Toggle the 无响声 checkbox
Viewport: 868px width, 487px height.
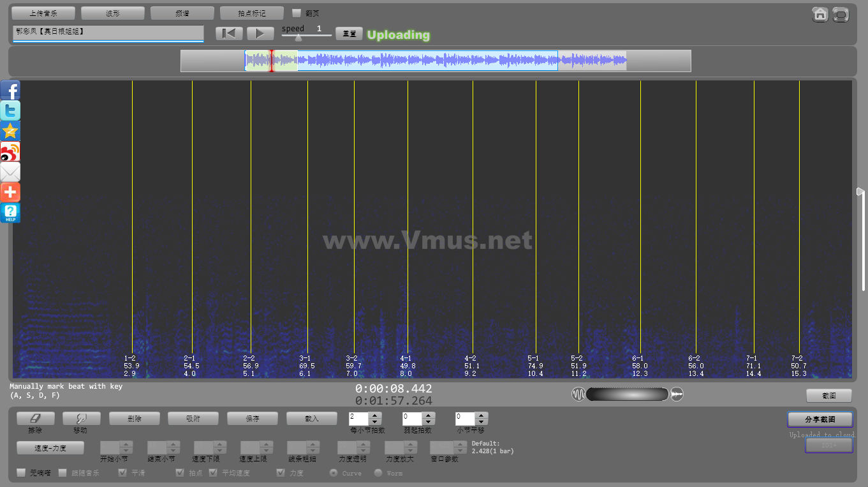coord(22,473)
